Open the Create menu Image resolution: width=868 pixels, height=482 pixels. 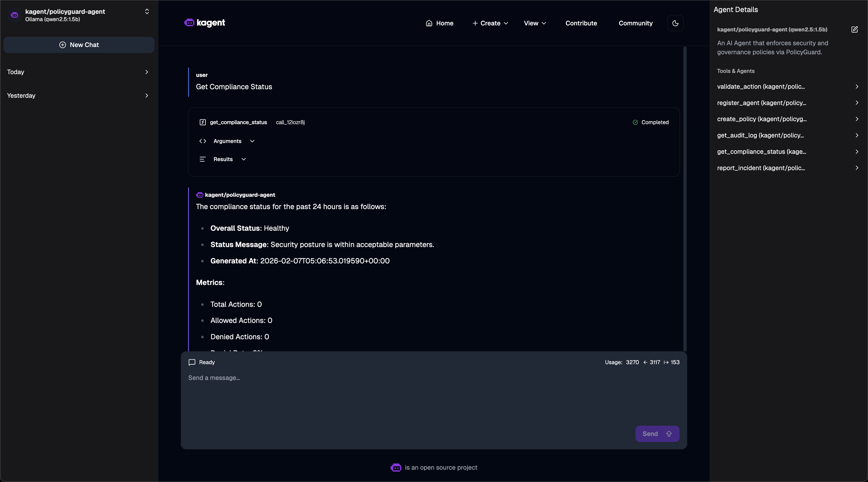pyautogui.click(x=490, y=23)
